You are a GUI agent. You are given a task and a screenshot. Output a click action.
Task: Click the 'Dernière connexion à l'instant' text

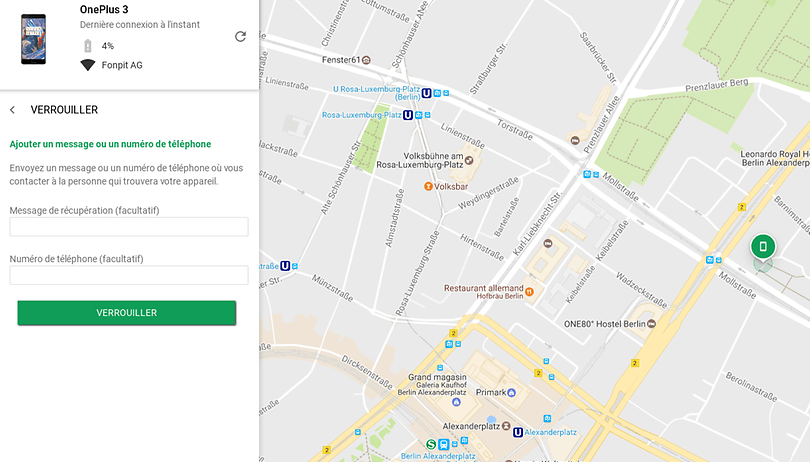139,24
